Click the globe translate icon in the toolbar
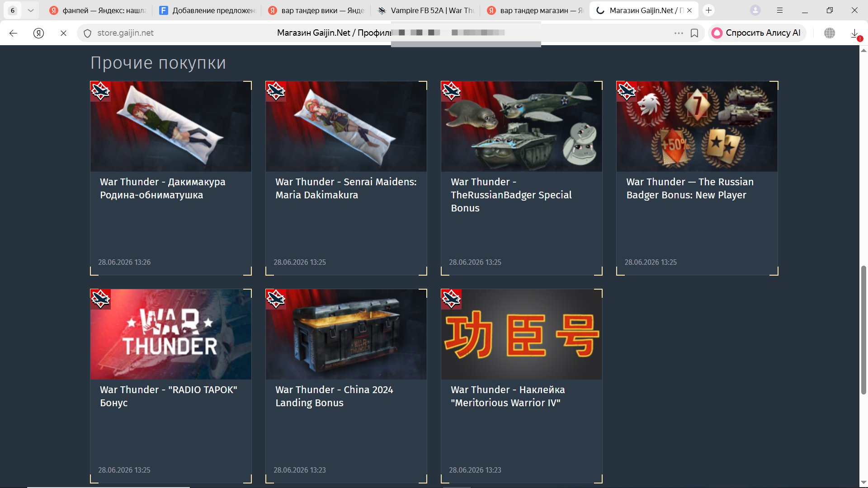The image size is (868, 488). click(x=830, y=33)
